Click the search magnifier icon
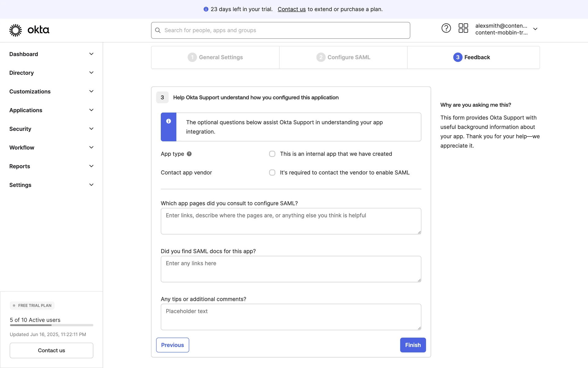 (x=158, y=30)
